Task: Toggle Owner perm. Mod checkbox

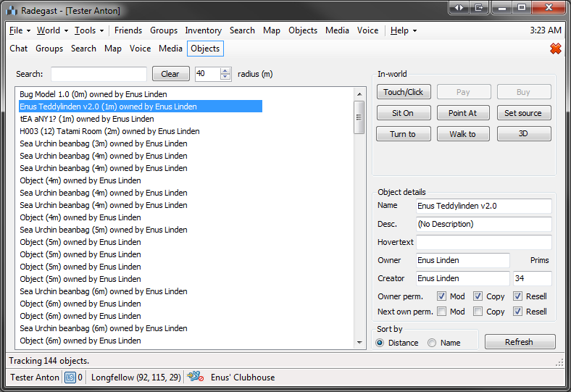Action: (x=441, y=296)
